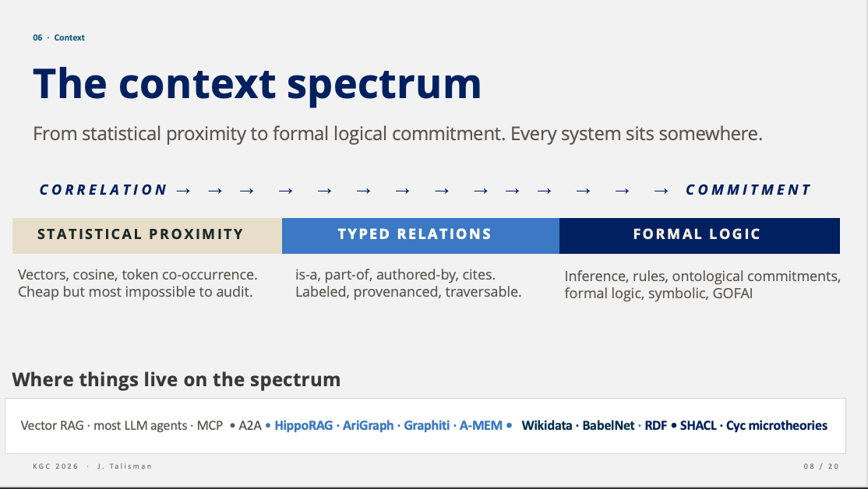
Task: Click the last arrow before COMMITMENT
Action: [x=661, y=191]
